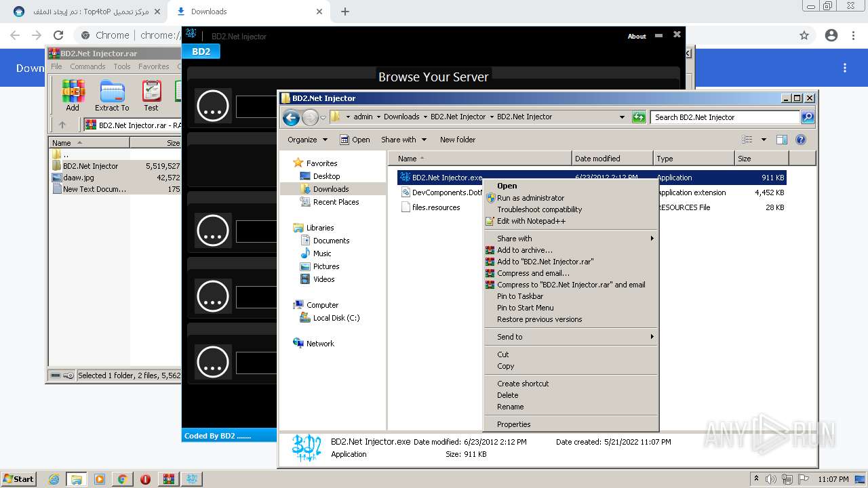Click the Type column header
Viewport: 868px width, 488px height.
click(x=694, y=159)
